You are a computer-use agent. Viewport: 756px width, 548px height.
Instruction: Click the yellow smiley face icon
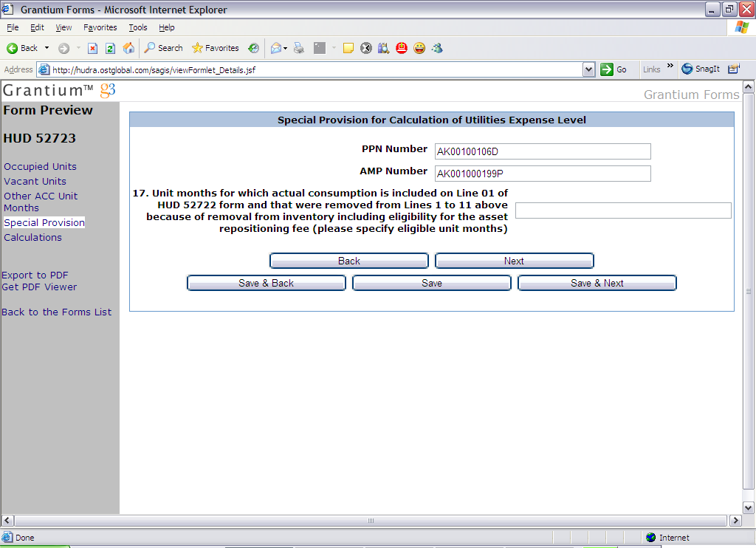(419, 48)
